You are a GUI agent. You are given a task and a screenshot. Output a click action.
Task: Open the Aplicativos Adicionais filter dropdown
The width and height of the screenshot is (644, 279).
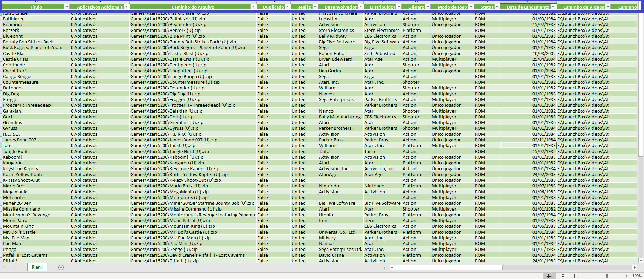(126, 7)
